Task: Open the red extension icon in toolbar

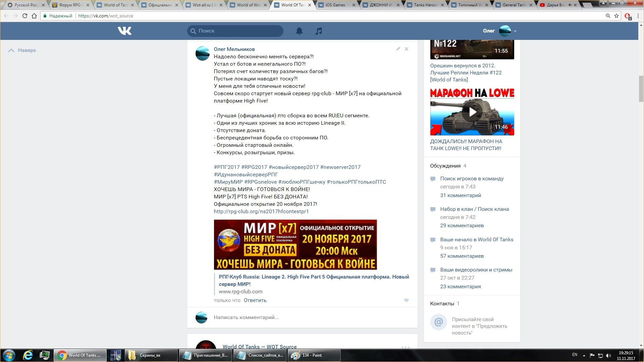Action: pyautogui.click(x=628, y=16)
